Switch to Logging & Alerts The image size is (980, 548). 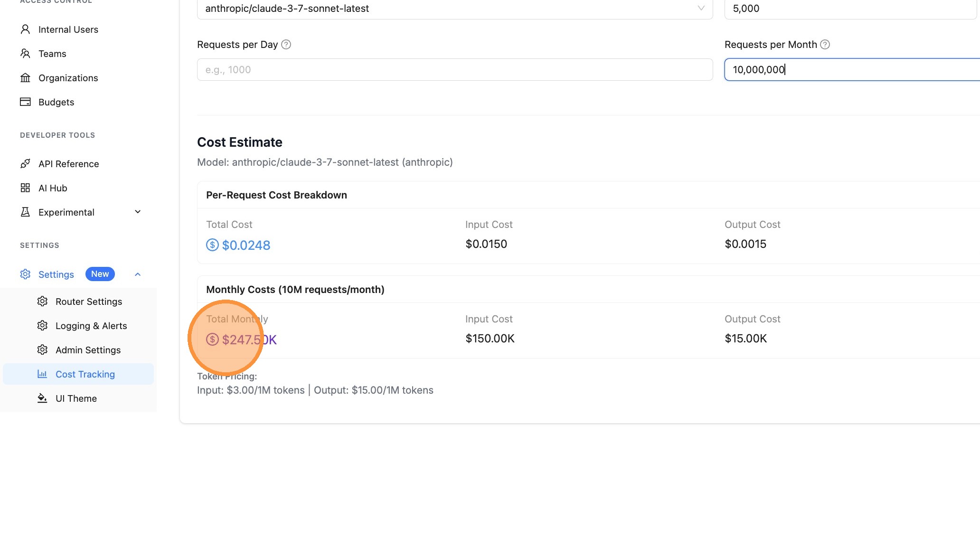pos(91,326)
